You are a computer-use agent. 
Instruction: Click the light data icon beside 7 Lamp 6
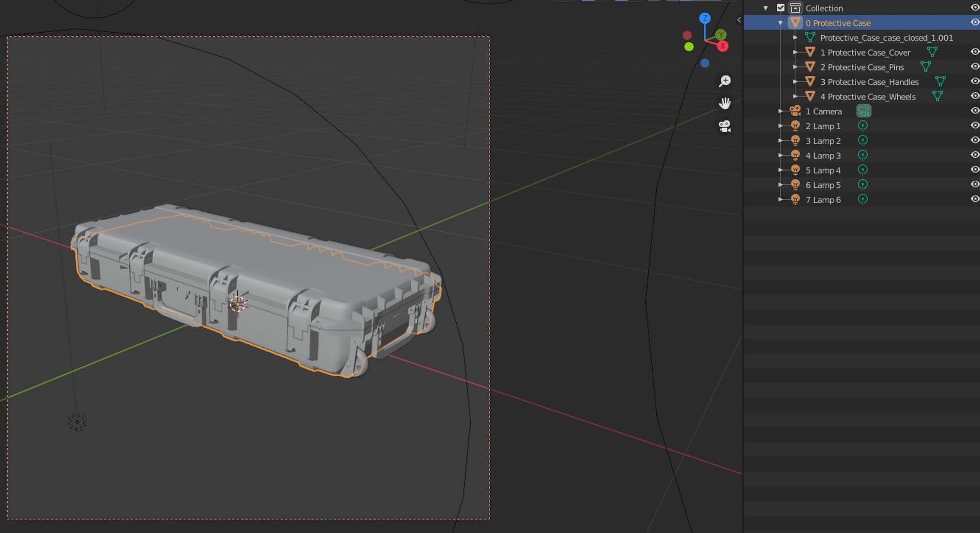point(863,200)
